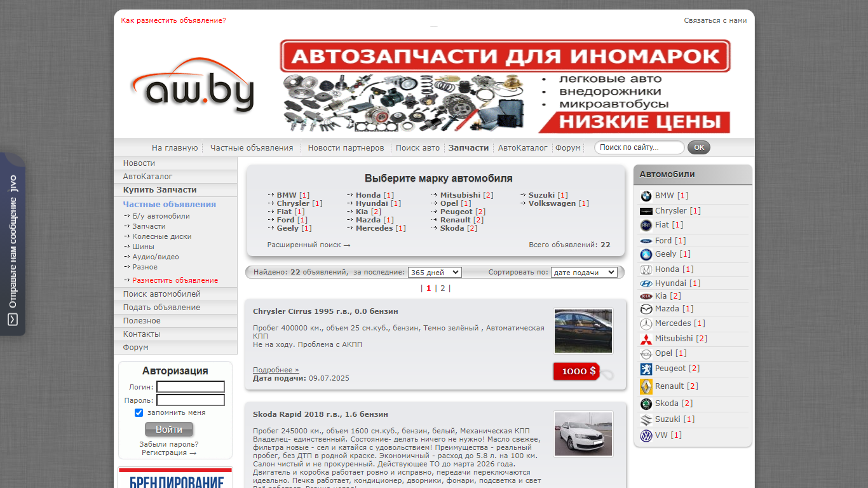
Task: Click the Chrysler logo icon in sidebar
Action: pyautogui.click(x=646, y=211)
